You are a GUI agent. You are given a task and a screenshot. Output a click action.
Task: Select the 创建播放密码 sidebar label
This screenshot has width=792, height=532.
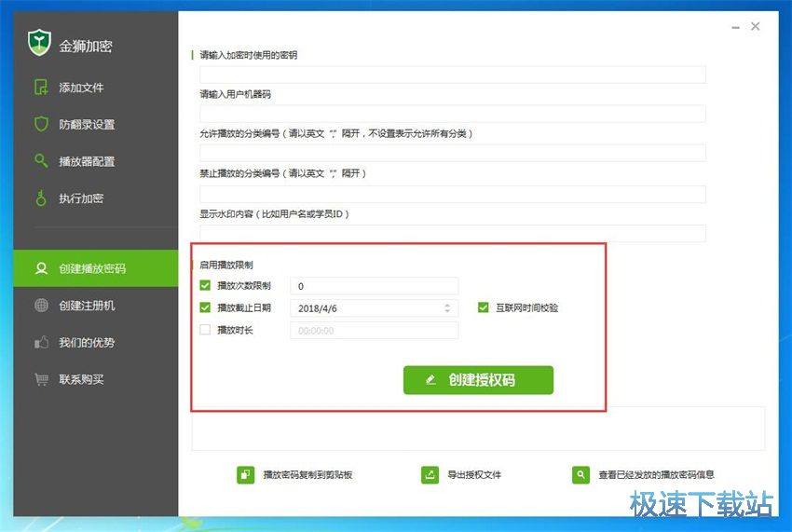click(92, 268)
